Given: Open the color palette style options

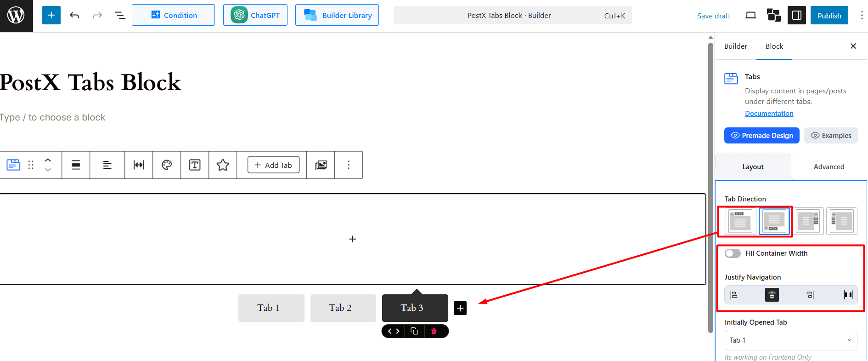Looking at the screenshot, I should pos(167,165).
